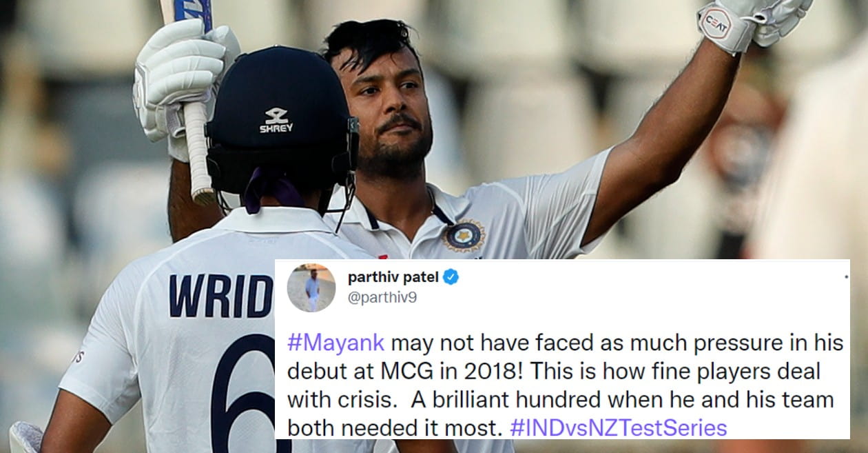Open the tweet's more options dot
The height and width of the screenshot is (453, 868).
(x=846, y=276)
